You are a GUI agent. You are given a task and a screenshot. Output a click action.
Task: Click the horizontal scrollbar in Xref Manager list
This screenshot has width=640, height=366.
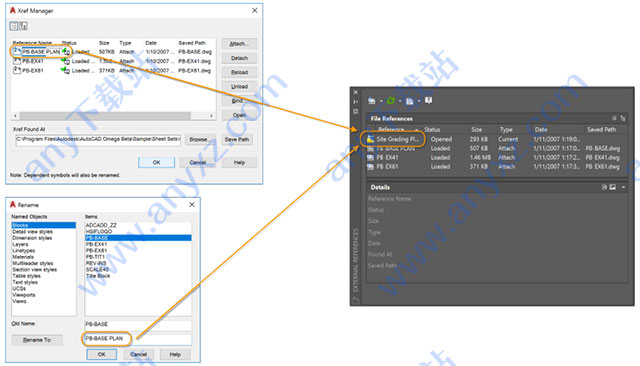[x=113, y=116]
